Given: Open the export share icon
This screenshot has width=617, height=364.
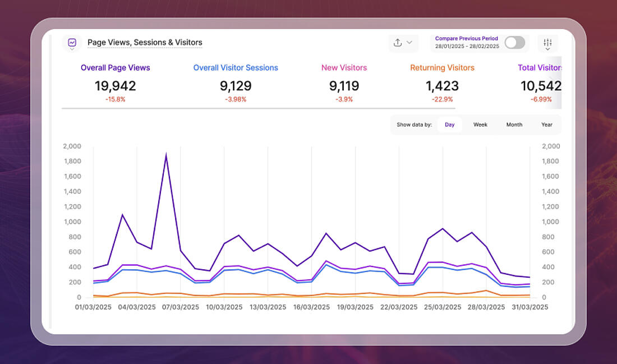Looking at the screenshot, I should click(398, 43).
